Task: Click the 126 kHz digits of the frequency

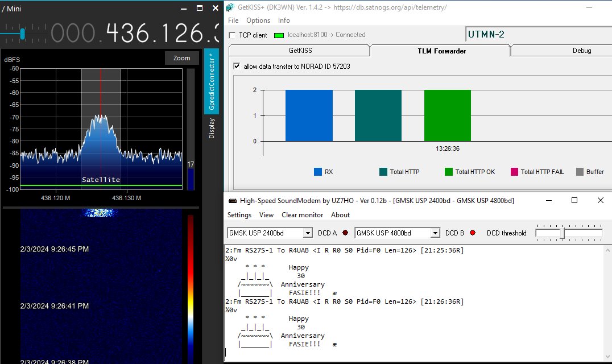Action: pyautogui.click(x=183, y=33)
